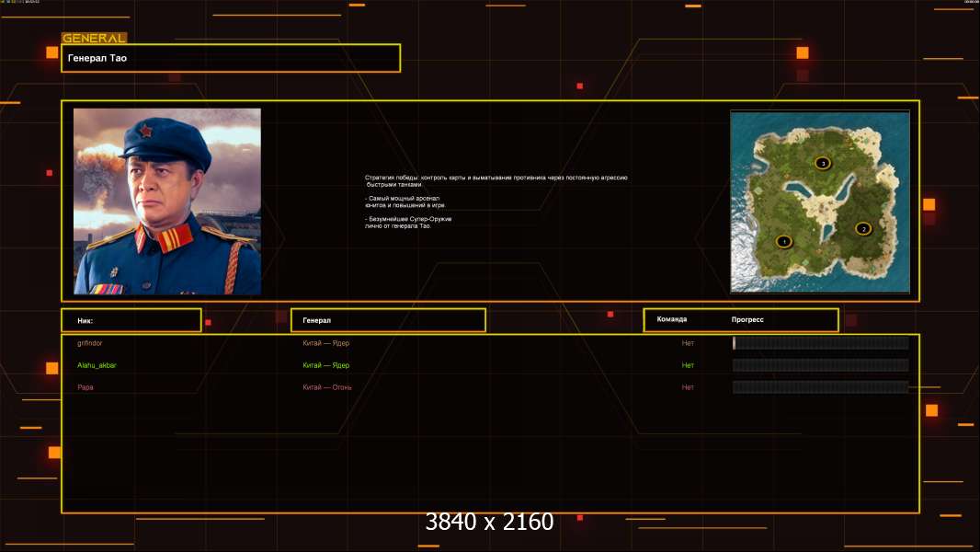980x552 pixels.
Task: Click team value 'Нет' for Alahu_akbar
Action: point(688,365)
